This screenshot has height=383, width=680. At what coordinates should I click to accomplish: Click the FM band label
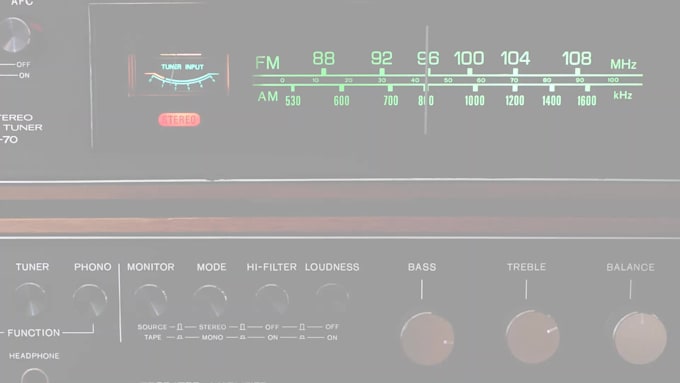click(267, 63)
